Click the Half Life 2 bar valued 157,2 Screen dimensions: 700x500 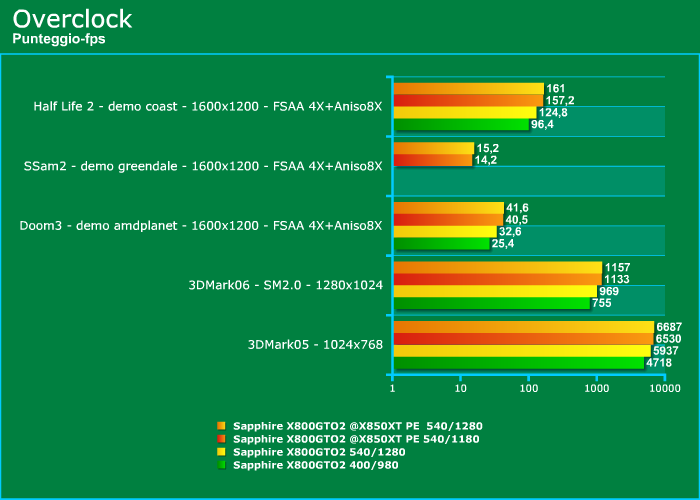click(x=468, y=100)
